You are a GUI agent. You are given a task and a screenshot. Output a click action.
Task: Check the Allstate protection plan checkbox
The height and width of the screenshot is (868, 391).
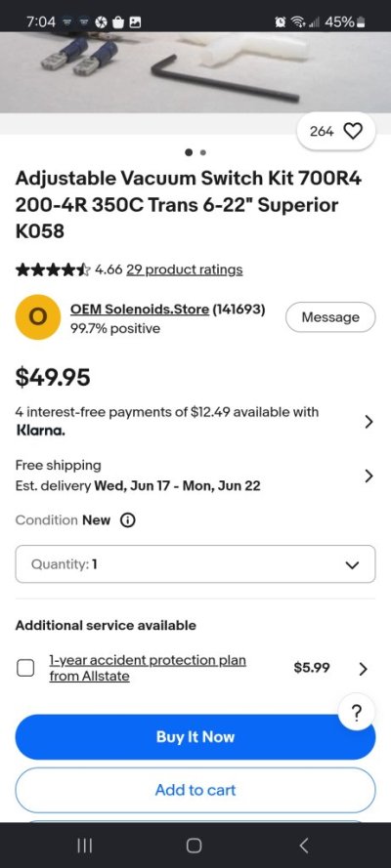pyautogui.click(x=24, y=668)
